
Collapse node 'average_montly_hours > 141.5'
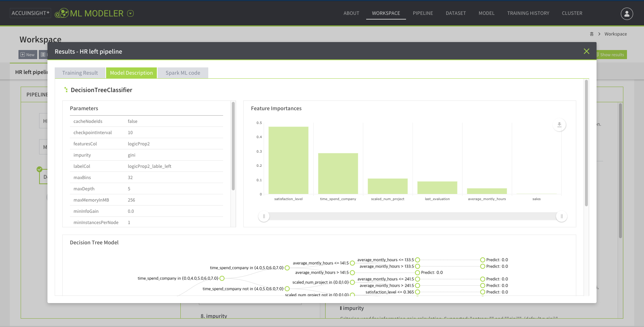click(x=352, y=273)
